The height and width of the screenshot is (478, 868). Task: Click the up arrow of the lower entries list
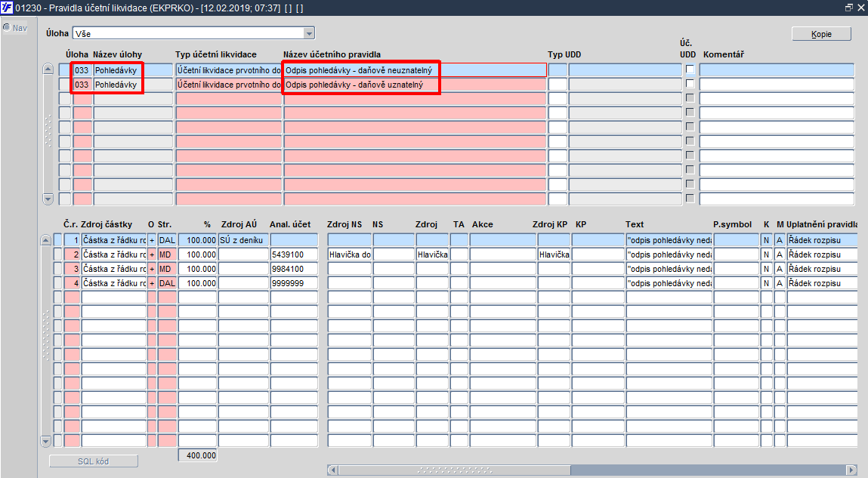46,240
